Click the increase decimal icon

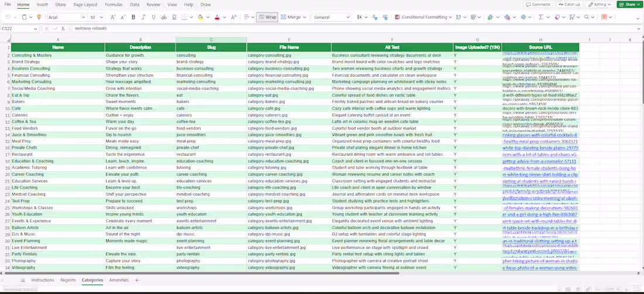point(375,17)
